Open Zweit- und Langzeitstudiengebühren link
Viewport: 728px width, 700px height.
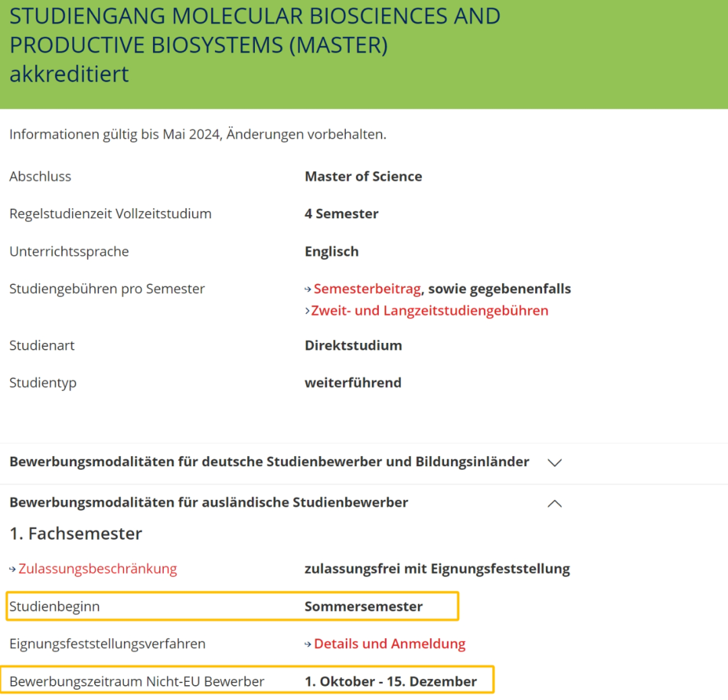click(x=429, y=311)
